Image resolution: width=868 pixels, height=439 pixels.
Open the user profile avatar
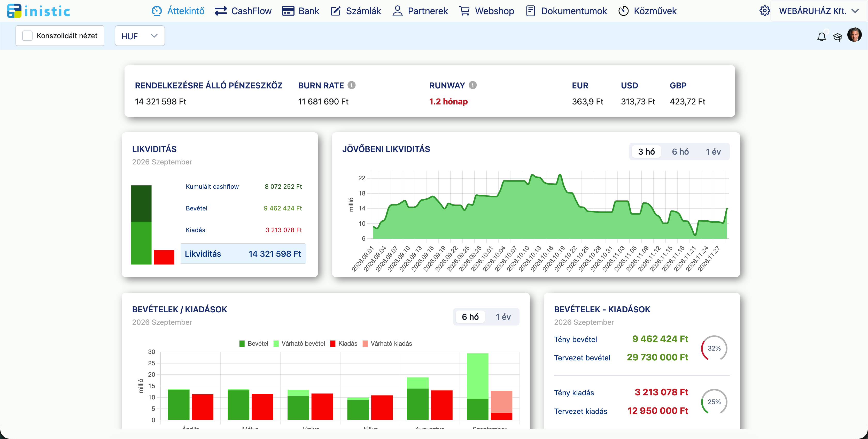[x=854, y=35]
